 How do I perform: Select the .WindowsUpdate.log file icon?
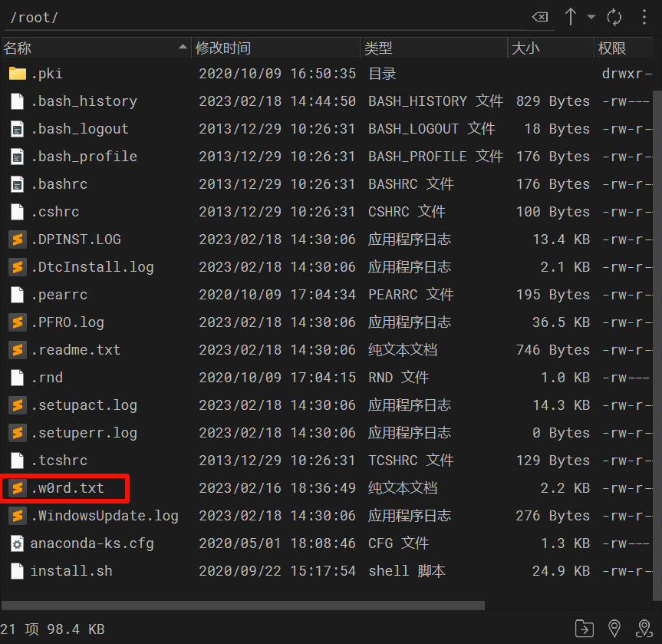pos(18,516)
